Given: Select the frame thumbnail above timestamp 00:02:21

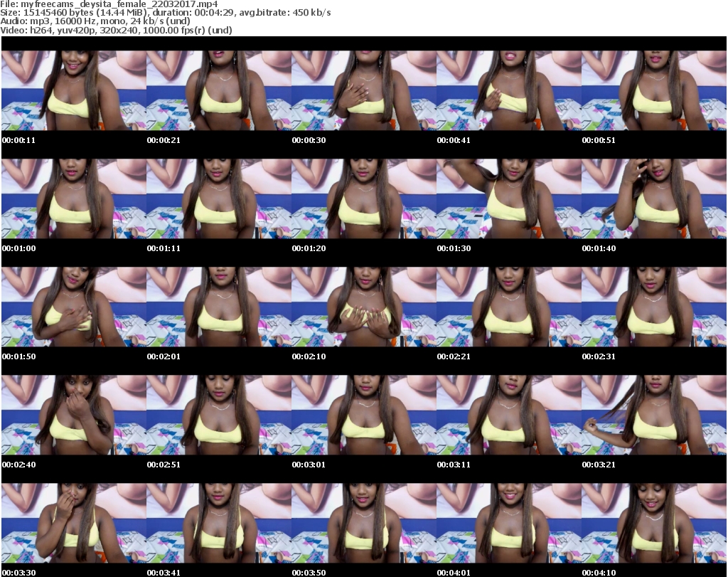Looking at the screenshot, I should point(509,307).
